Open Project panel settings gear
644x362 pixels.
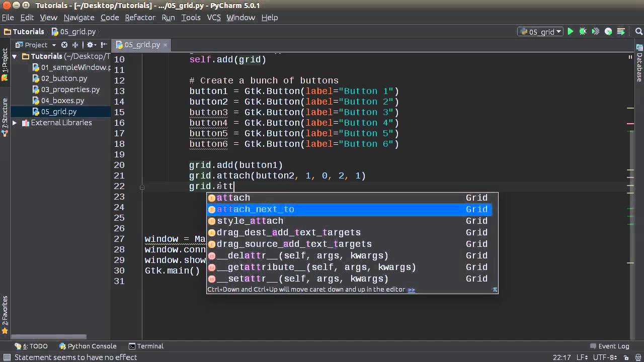point(92,45)
